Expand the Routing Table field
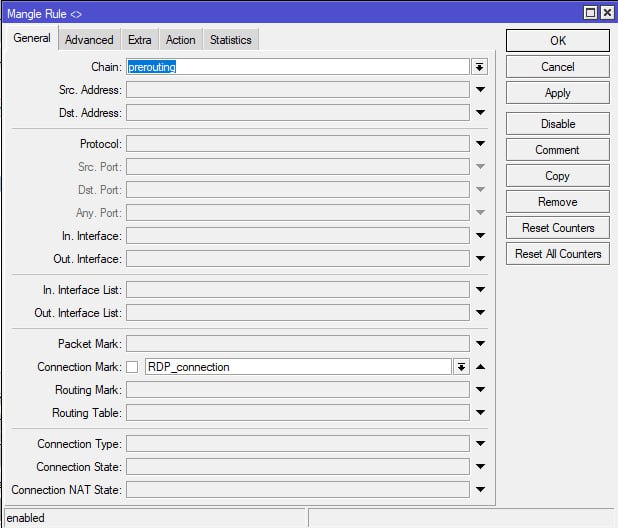618x528 pixels. pos(480,413)
